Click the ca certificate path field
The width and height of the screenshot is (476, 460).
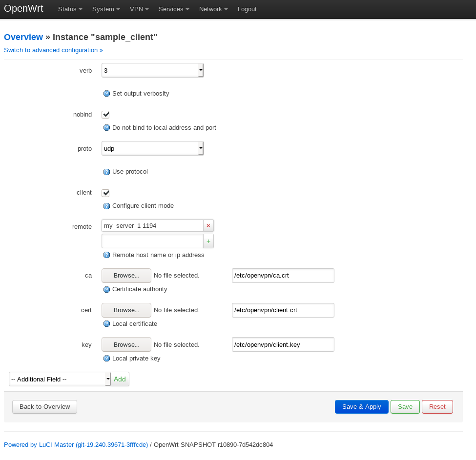pyautogui.click(x=283, y=276)
